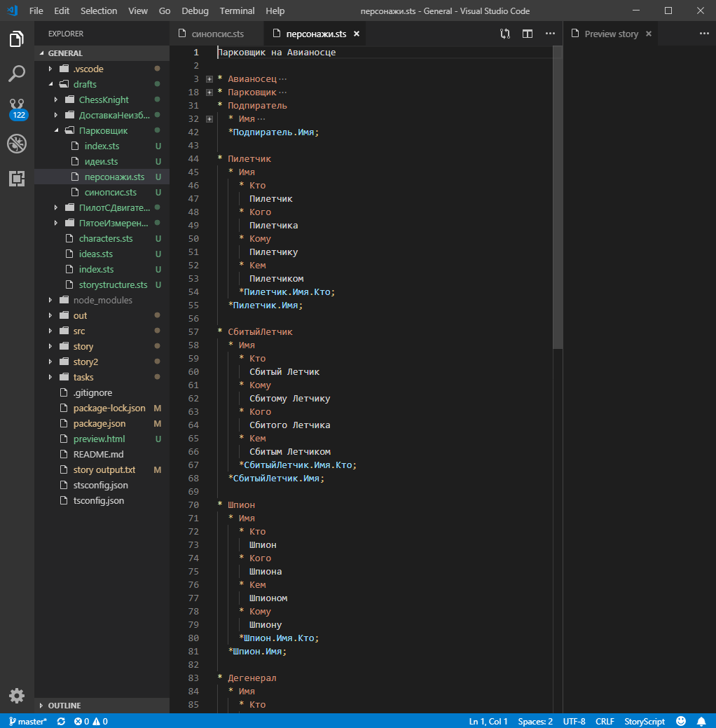Click StoryScript language mode
Screen dimensions: 716x728
[x=645, y=721]
